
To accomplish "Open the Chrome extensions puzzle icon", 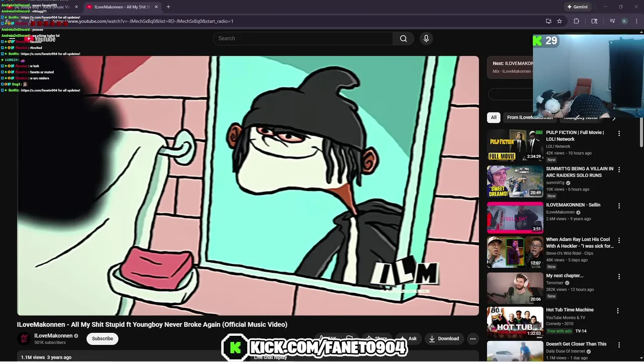I will (x=577, y=21).
